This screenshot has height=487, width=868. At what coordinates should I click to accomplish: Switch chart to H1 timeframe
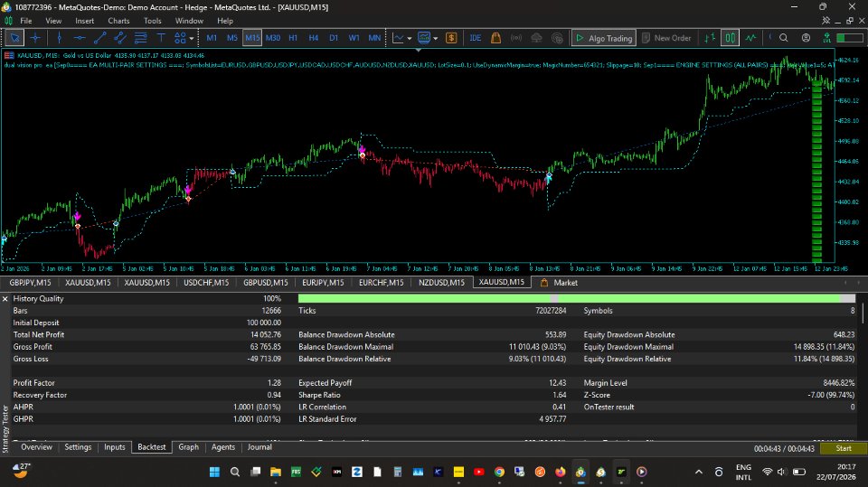(x=293, y=38)
